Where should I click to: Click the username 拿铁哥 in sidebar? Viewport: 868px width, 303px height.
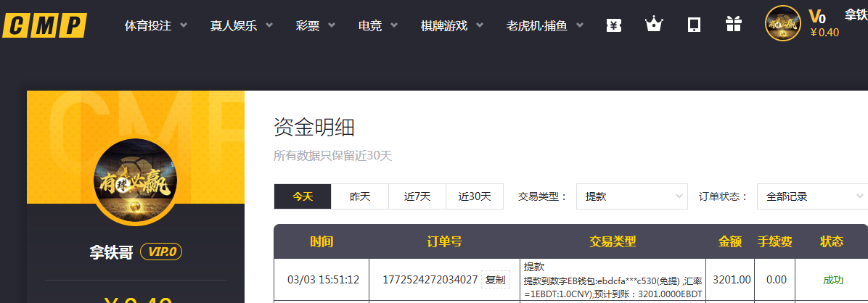pos(111,253)
